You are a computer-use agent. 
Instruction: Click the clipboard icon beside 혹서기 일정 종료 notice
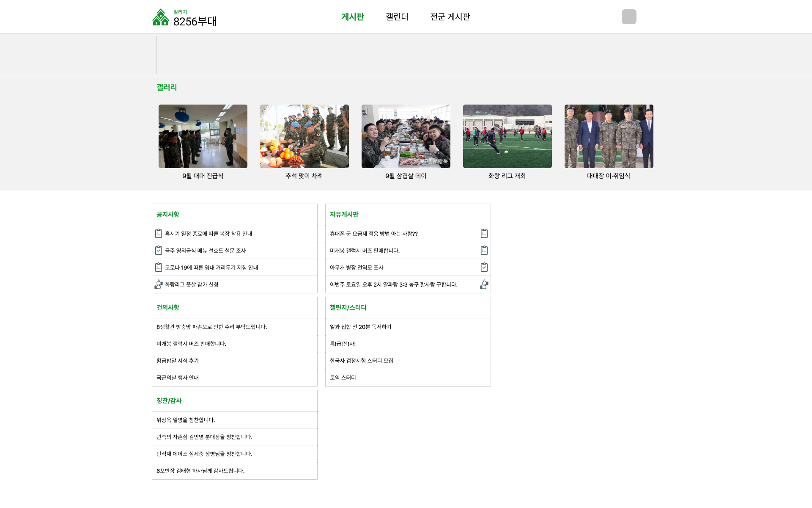click(159, 234)
